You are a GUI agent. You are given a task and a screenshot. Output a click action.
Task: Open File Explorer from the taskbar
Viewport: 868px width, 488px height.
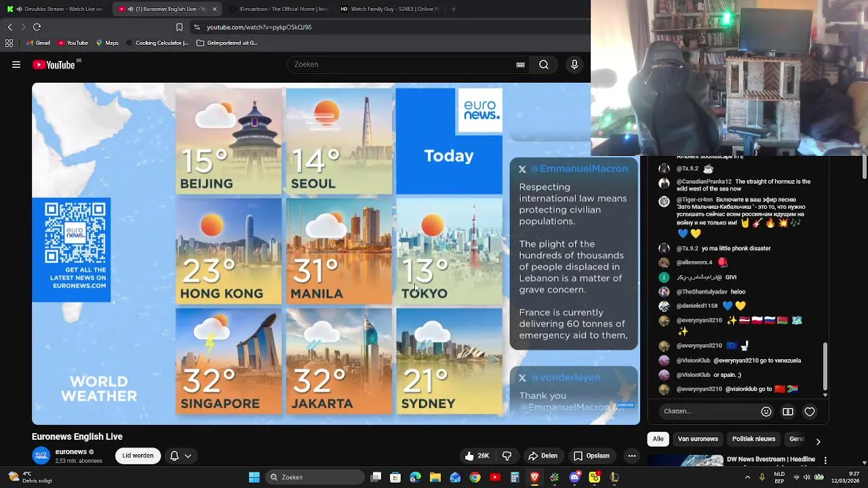(x=435, y=477)
